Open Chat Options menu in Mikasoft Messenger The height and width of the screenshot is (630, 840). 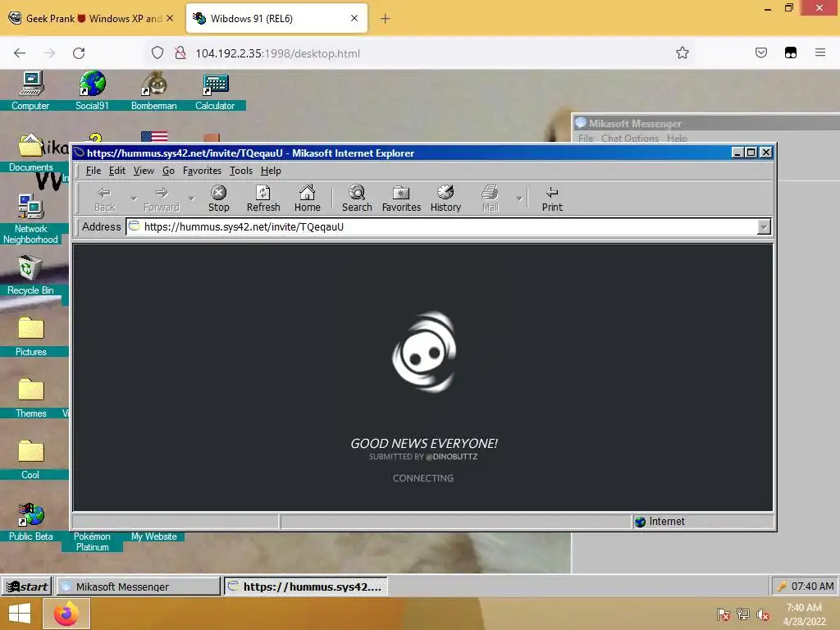click(x=629, y=138)
